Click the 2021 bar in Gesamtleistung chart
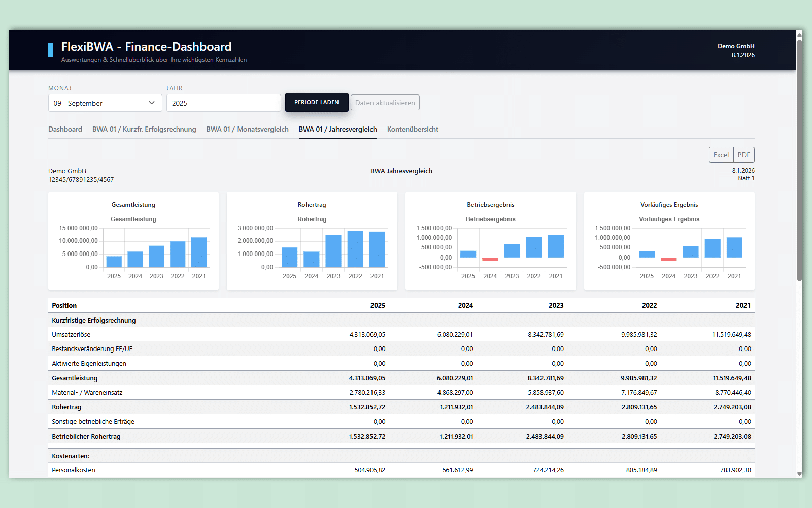The image size is (812, 508). click(199, 252)
